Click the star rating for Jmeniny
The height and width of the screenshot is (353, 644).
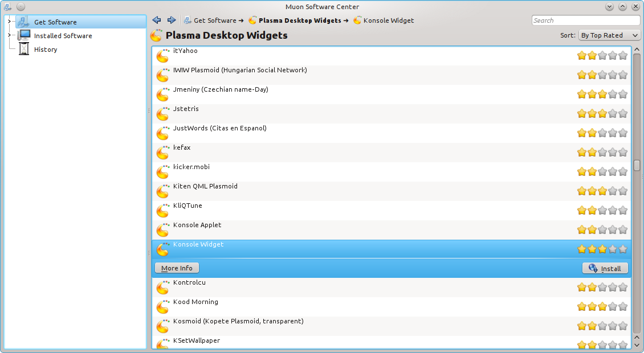coord(602,94)
